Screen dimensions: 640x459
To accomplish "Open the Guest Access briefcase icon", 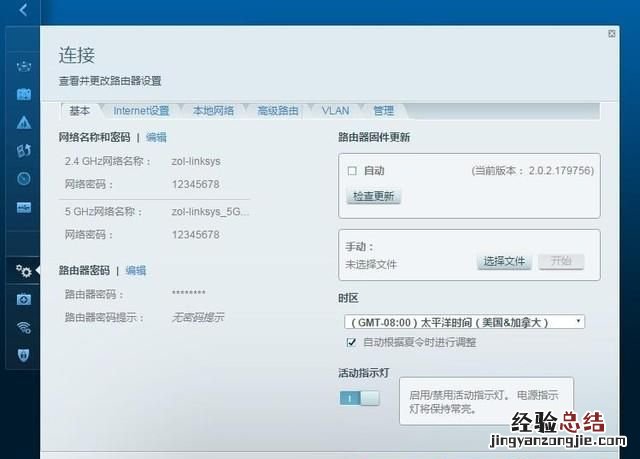I will (24, 94).
